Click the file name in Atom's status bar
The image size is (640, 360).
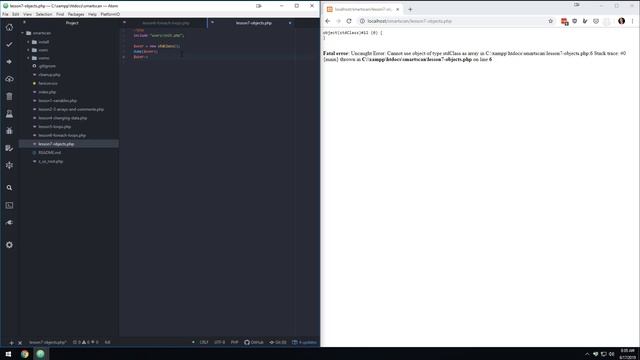click(47, 342)
